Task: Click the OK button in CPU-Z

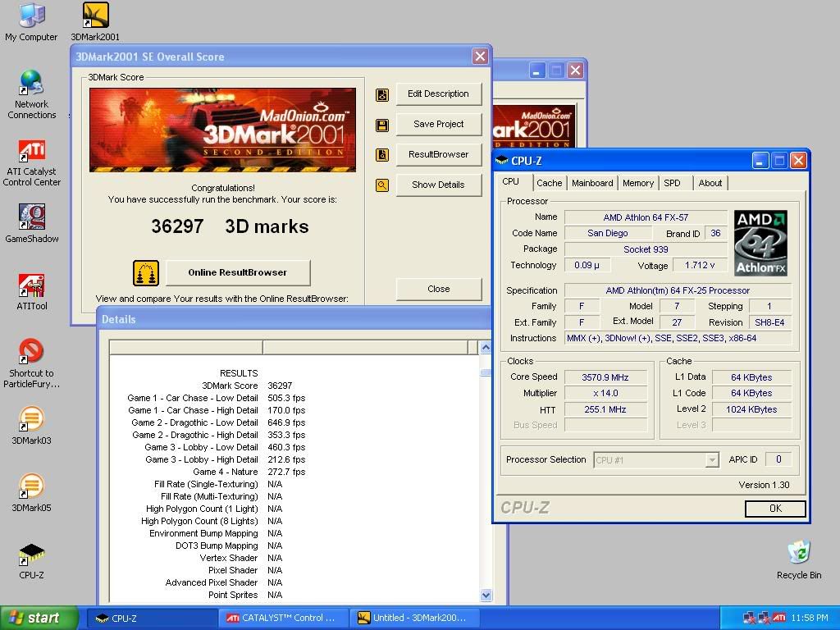Action: tap(774, 509)
